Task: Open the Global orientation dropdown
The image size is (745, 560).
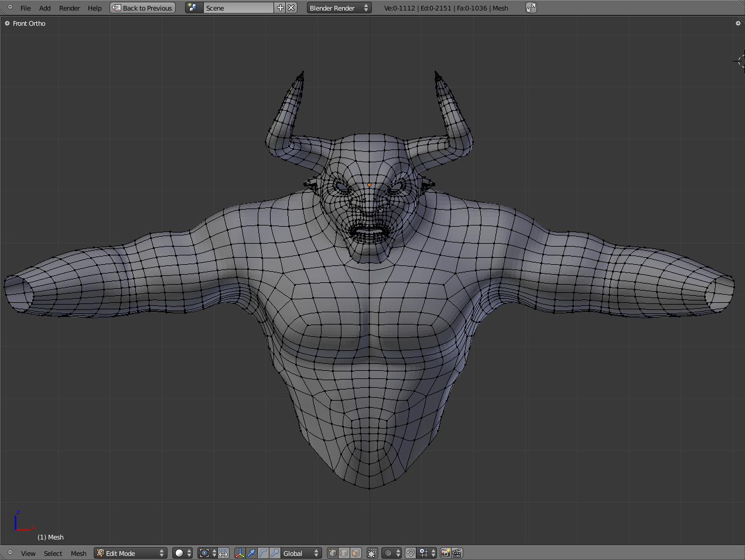Action: 301,553
